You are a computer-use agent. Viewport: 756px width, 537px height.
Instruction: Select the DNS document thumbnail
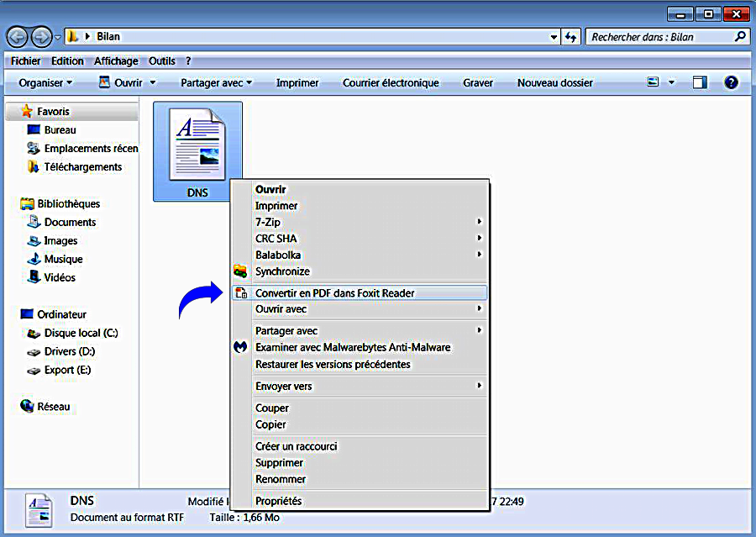[x=197, y=151]
